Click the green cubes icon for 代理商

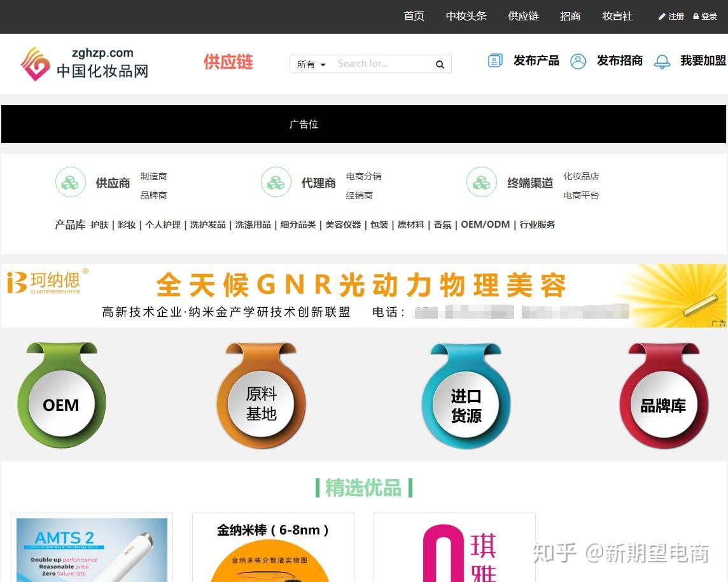(276, 182)
